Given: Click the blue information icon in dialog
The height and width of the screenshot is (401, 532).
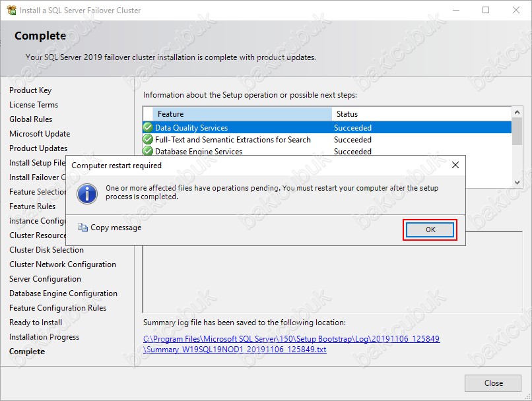Looking at the screenshot, I should (x=87, y=193).
